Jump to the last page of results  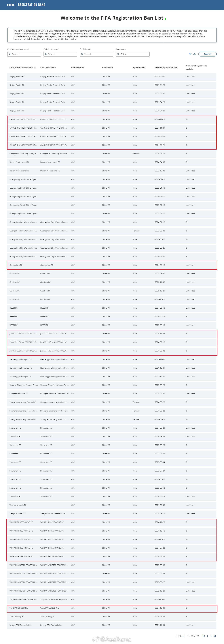click(x=215, y=636)
